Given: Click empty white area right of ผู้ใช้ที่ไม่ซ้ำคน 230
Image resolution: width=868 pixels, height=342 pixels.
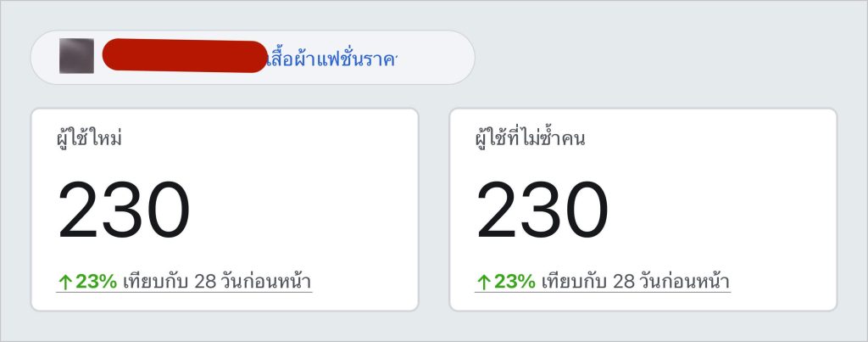Looking at the screenshot, I should [722, 210].
